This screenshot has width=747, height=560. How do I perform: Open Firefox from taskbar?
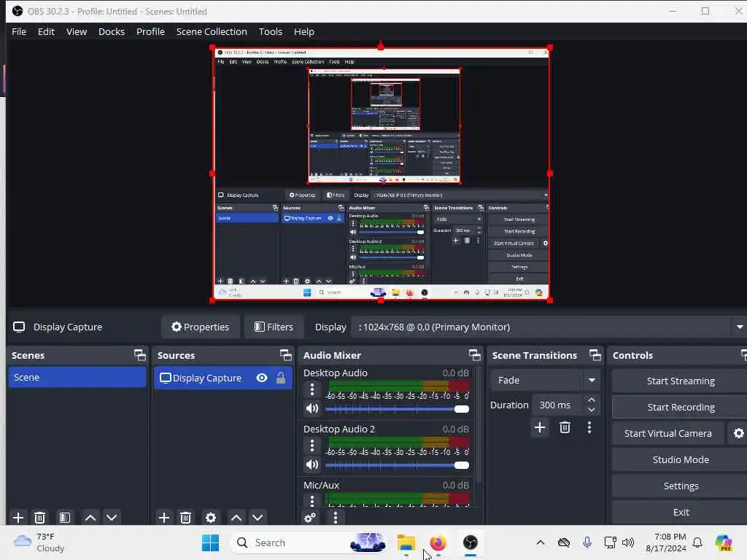438,542
